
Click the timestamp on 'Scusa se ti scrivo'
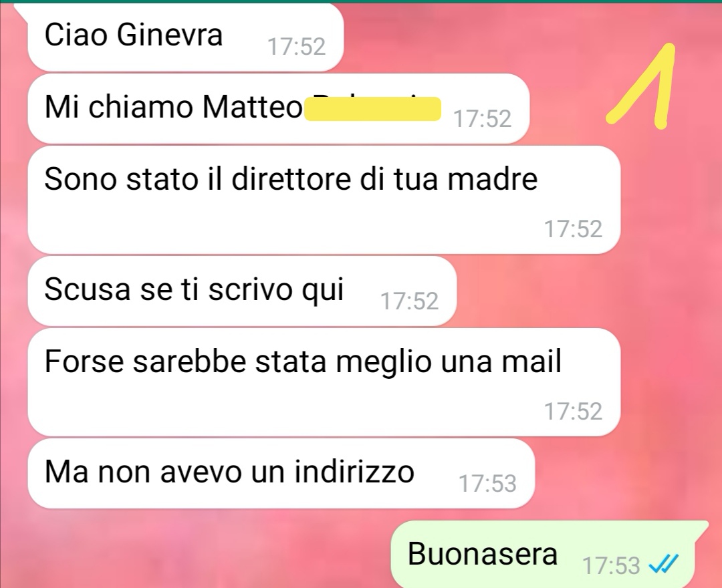409,301
